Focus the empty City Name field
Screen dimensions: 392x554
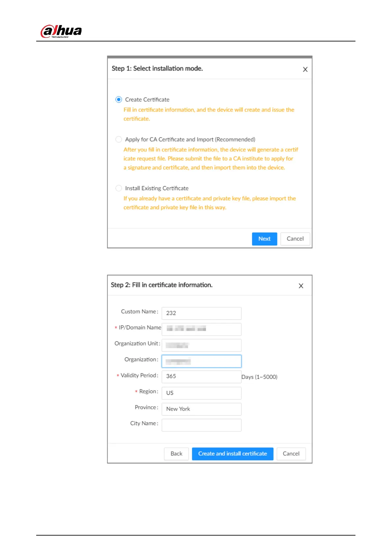click(x=201, y=425)
